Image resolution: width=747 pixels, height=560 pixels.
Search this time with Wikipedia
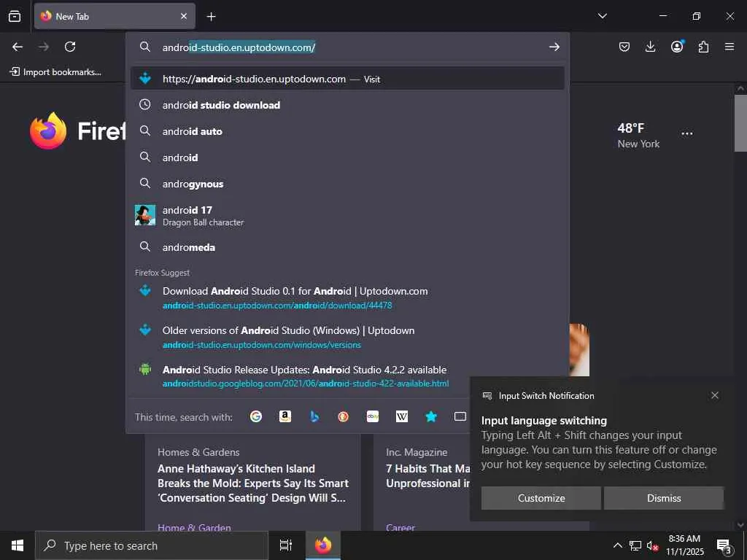[402, 416]
